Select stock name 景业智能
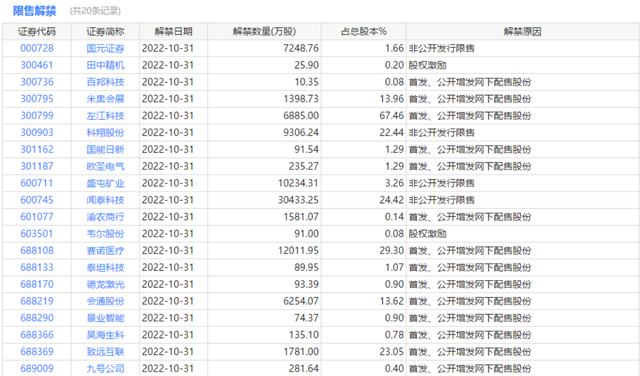 click(105, 318)
